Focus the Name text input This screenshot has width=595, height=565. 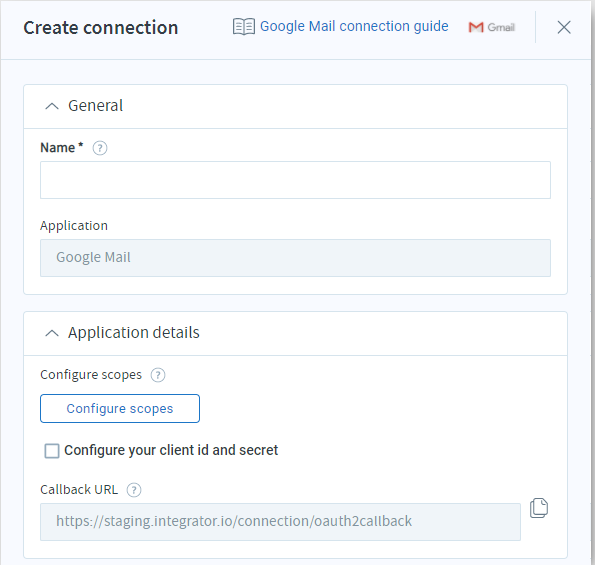pos(295,180)
